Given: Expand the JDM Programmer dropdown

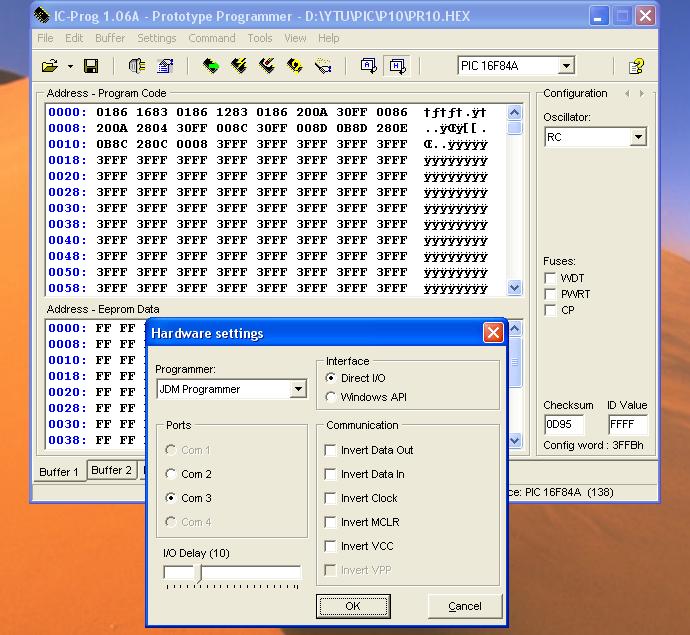Looking at the screenshot, I should 298,390.
